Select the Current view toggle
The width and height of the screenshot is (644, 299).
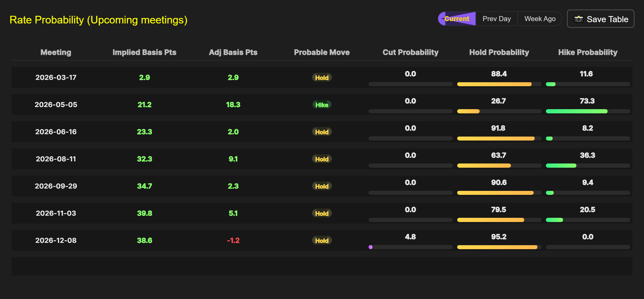pyautogui.click(x=457, y=19)
